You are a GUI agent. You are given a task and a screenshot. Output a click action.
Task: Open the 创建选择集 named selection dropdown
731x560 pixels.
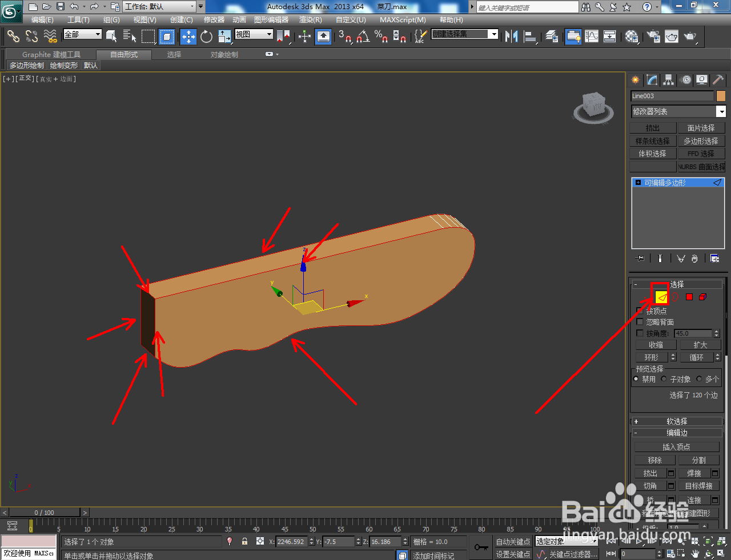click(465, 34)
